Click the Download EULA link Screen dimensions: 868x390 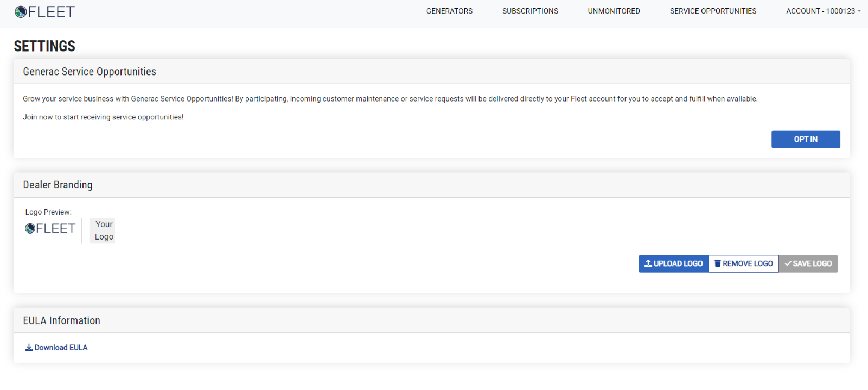[x=56, y=348]
